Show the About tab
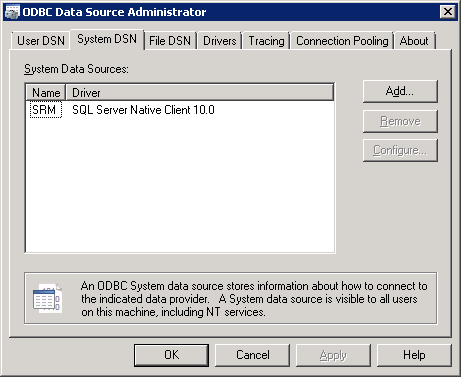Viewport: 461px width, 377px height. point(414,41)
